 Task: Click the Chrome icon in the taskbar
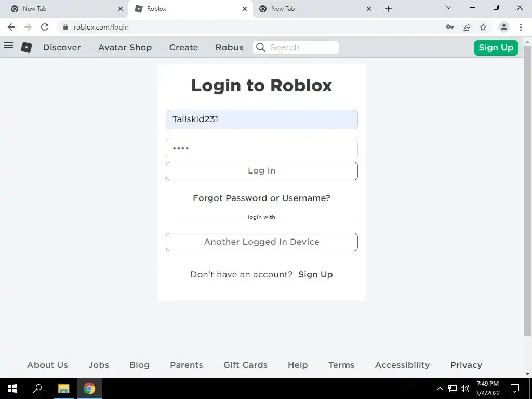89,389
